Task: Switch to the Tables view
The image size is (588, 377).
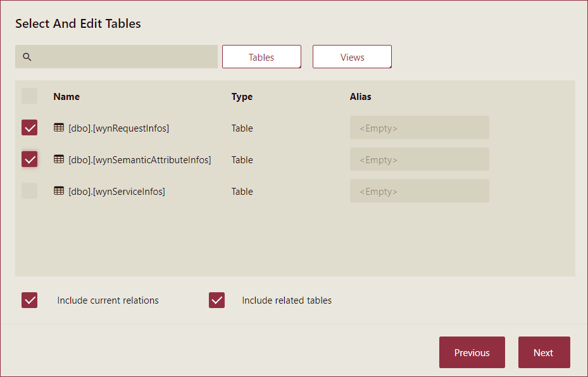Action: click(x=261, y=56)
